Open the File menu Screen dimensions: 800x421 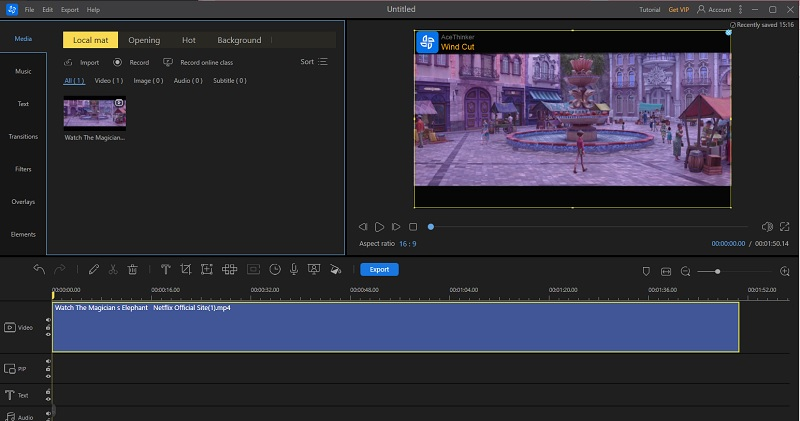(30, 10)
